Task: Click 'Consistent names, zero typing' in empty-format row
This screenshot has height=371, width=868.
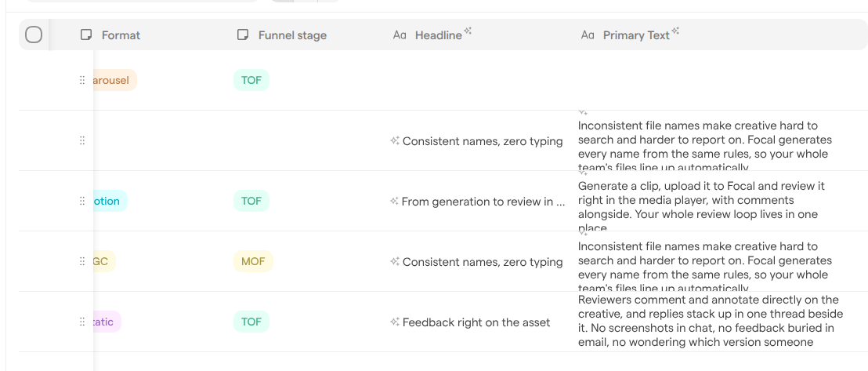Action: (x=483, y=141)
